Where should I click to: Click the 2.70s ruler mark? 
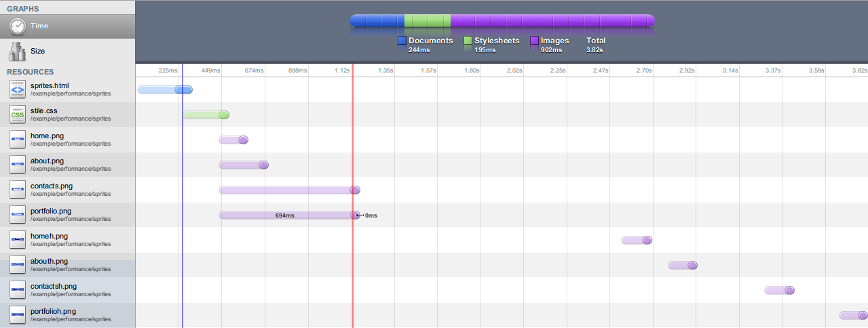[643, 70]
